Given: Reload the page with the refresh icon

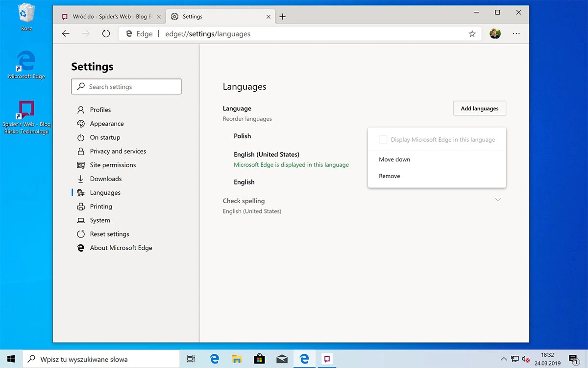Looking at the screenshot, I should [x=106, y=34].
